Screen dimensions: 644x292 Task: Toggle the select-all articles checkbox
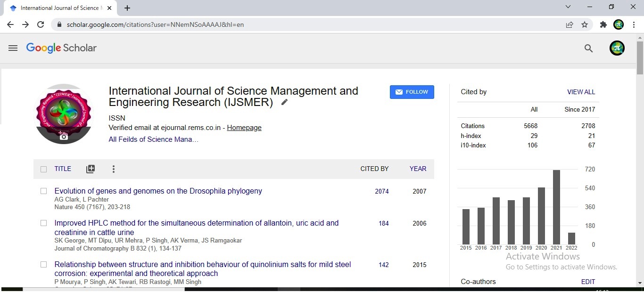tap(44, 169)
